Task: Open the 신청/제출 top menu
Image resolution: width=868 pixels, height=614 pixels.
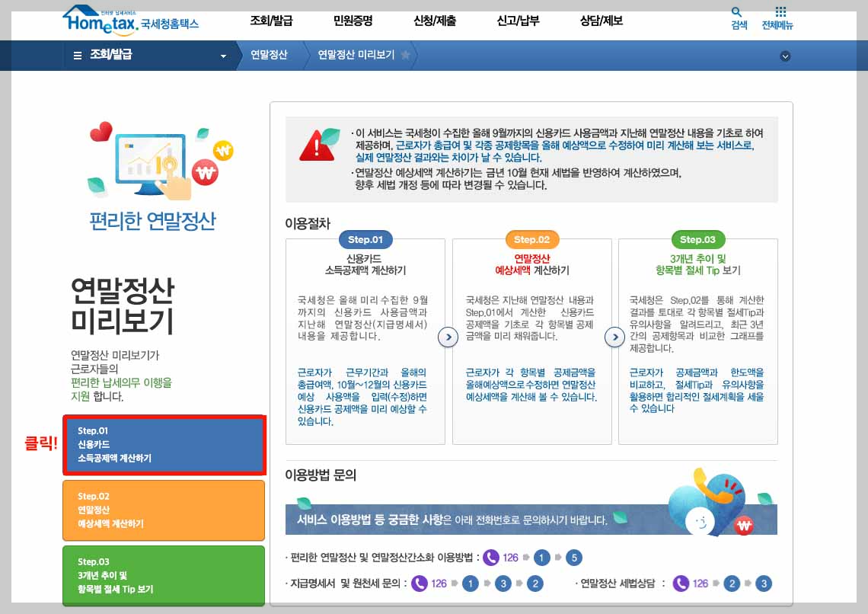Action: tap(435, 21)
